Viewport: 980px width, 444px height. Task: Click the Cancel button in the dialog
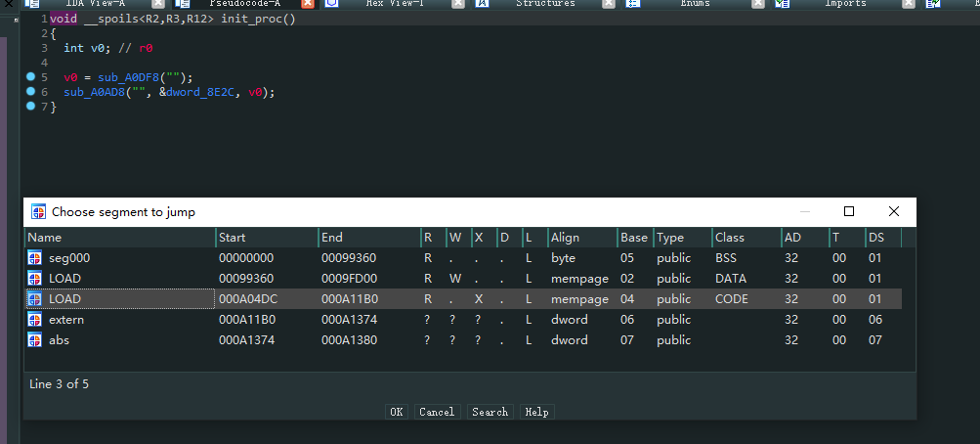click(x=437, y=412)
